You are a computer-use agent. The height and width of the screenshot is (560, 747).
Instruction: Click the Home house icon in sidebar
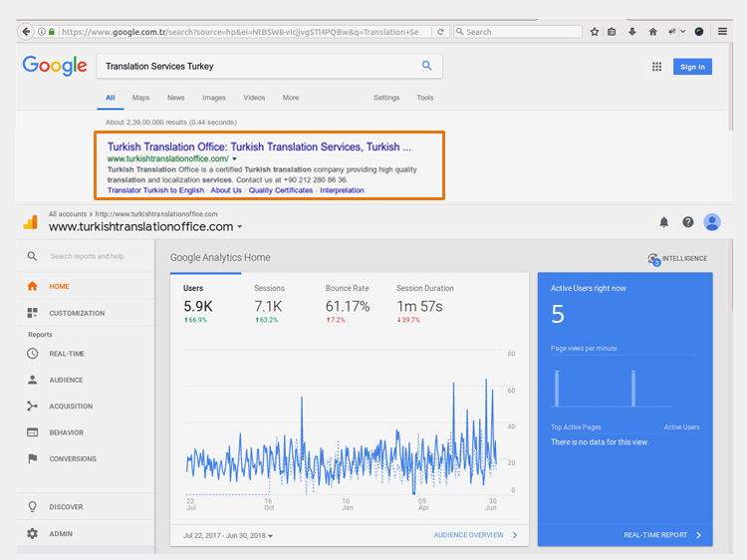(32, 286)
